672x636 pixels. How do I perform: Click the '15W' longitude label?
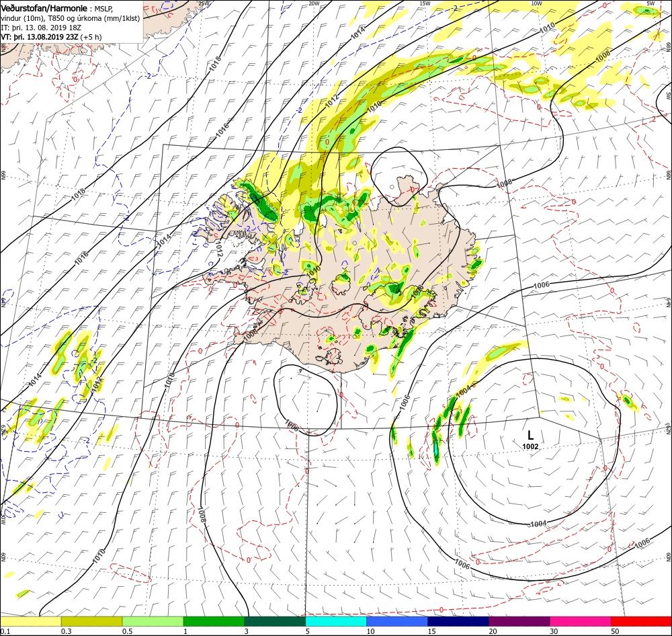click(425, 3)
